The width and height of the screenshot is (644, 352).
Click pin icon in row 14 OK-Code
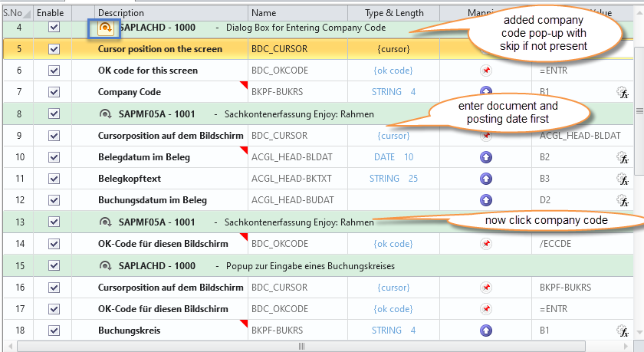pyautogui.click(x=485, y=244)
